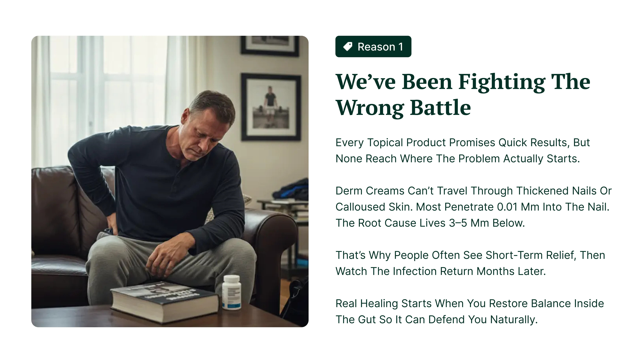Click "The Gut So It Can Defend" line
Image resolution: width=644 pixels, height=363 pixels.
[x=436, y=319]
